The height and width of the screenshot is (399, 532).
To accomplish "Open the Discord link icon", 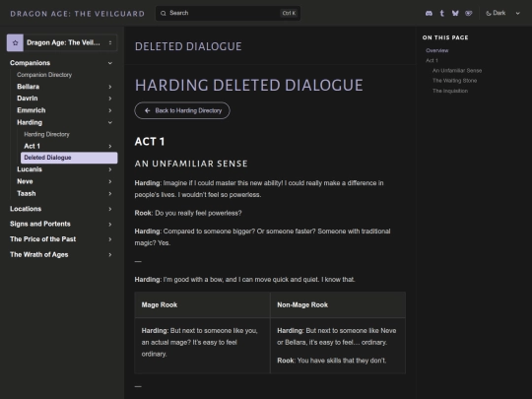I will tap(429, 13).
